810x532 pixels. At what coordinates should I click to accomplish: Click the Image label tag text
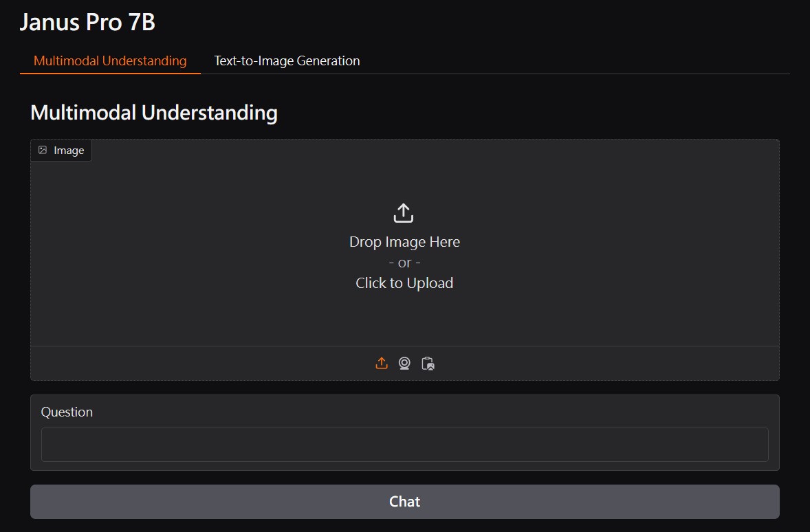tap(69, 151)
